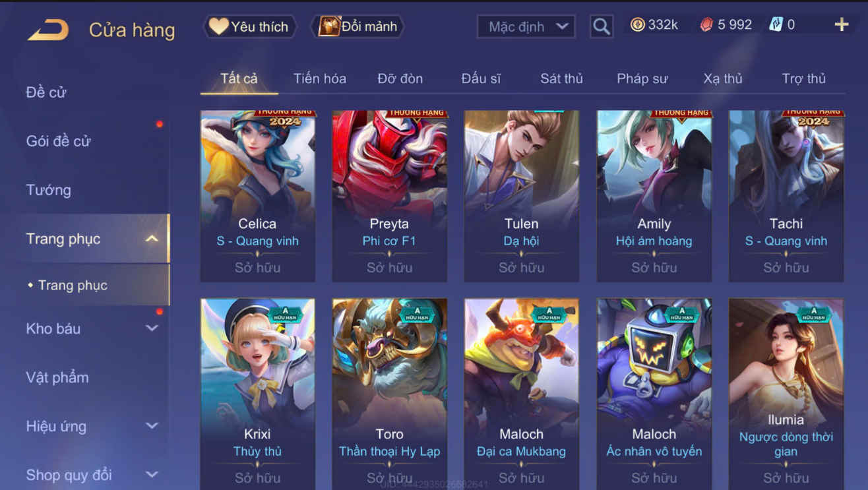Select the Tulen Dạ hội skin card
Viewport: 868px width, 490px height.
click(x=521, y=196)
